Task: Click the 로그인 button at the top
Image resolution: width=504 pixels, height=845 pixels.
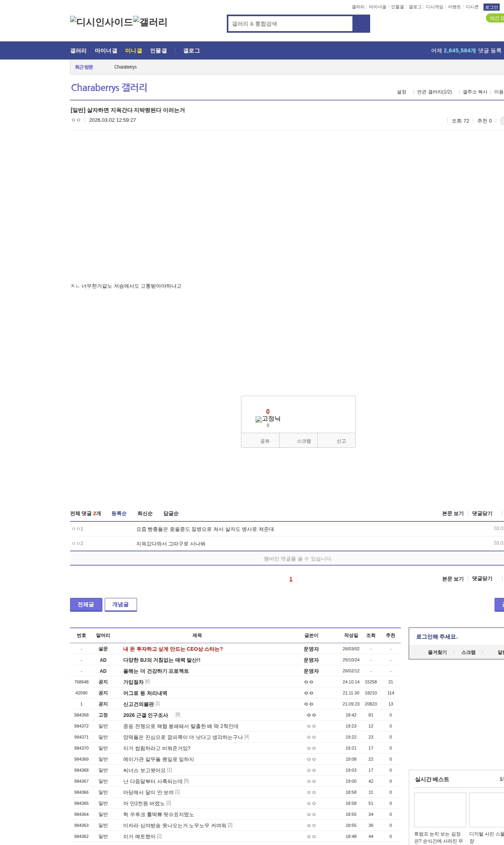Action: pos(491,7)
